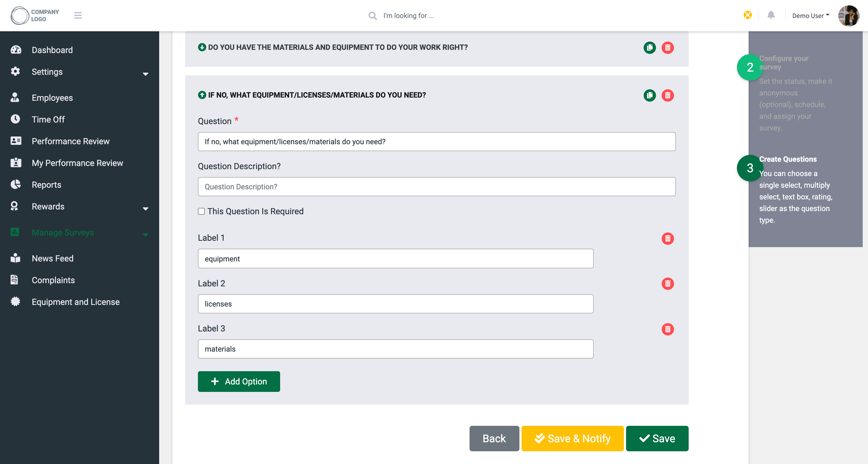Check This Question Is Required
Screen dimensions: 868x464
(201, 211)
